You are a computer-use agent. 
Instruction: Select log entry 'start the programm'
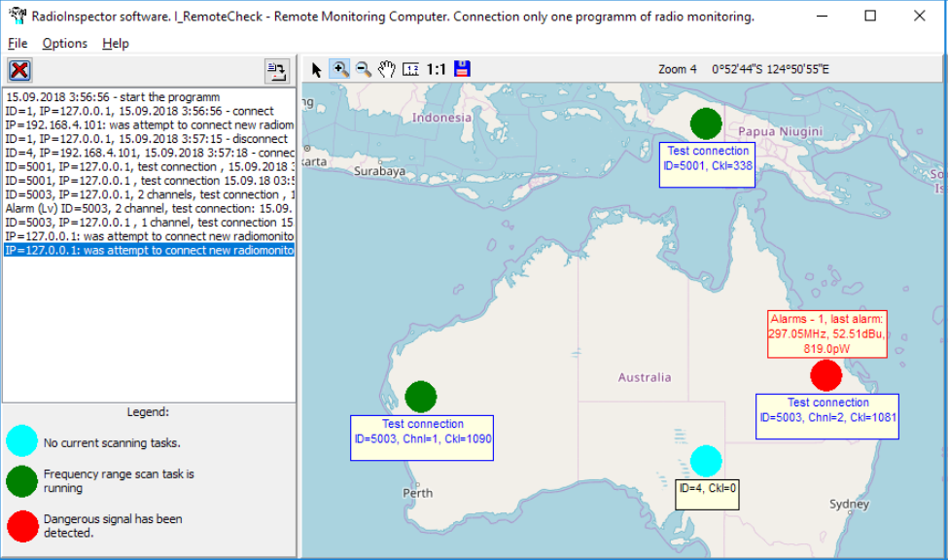click(x=150, y=97)
